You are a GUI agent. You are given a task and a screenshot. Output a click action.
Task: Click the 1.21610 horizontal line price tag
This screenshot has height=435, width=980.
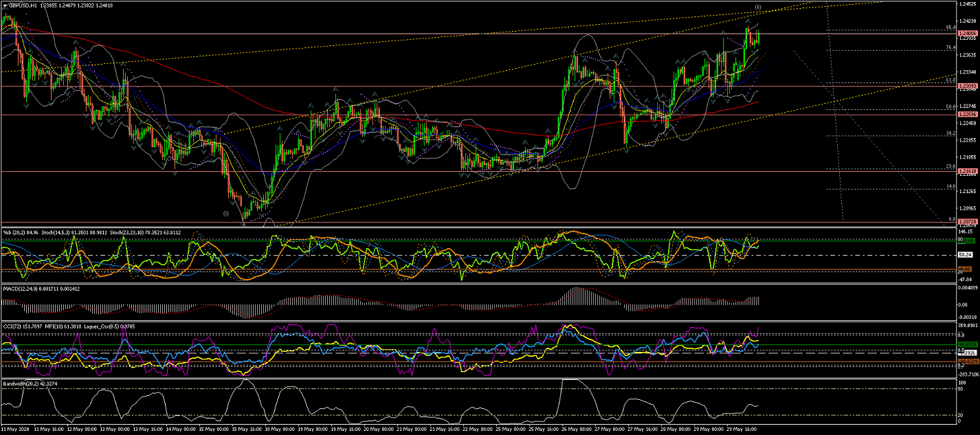tap(968, 171)
